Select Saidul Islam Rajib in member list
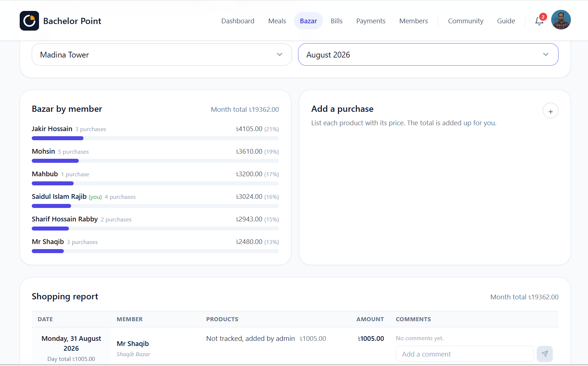Screen dimensions: 588x366 point(59,197)
